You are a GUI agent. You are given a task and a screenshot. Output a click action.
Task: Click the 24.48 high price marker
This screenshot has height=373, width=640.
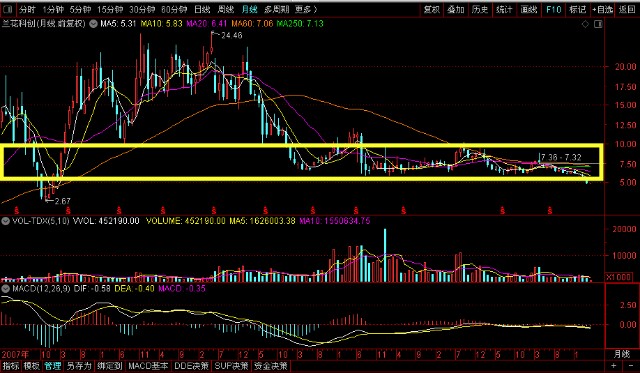pos(231,36)
